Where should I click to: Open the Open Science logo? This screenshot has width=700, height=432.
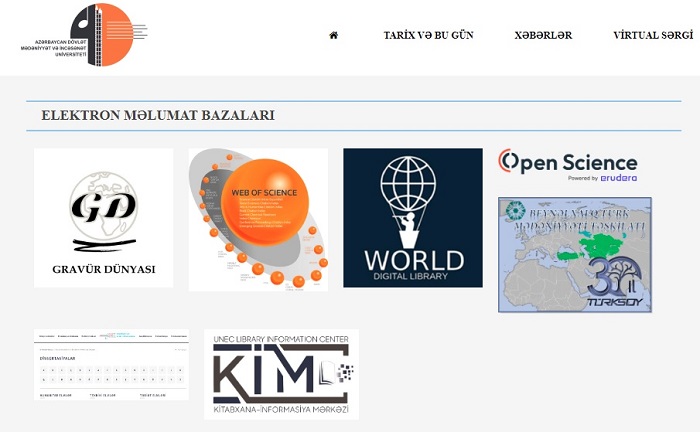pos(567,162)
